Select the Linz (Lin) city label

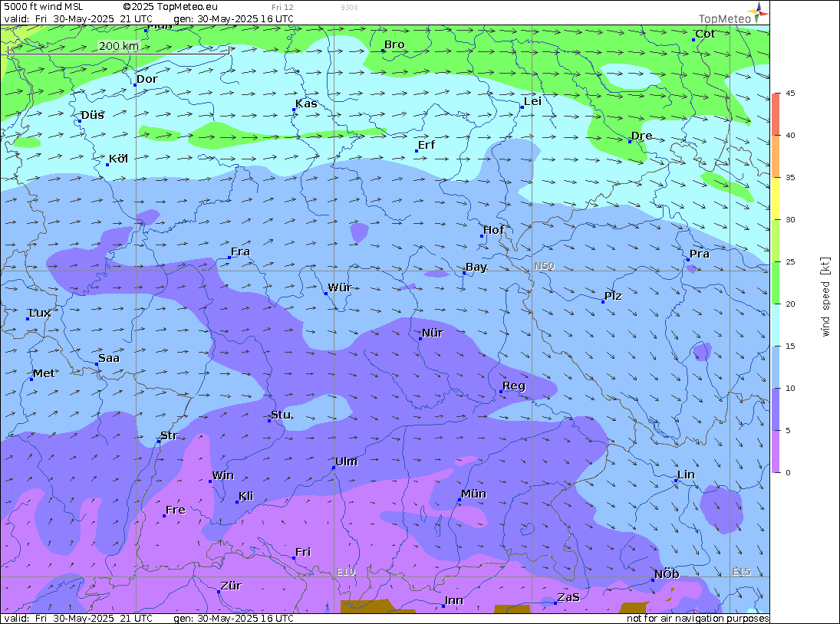[687, 475]
